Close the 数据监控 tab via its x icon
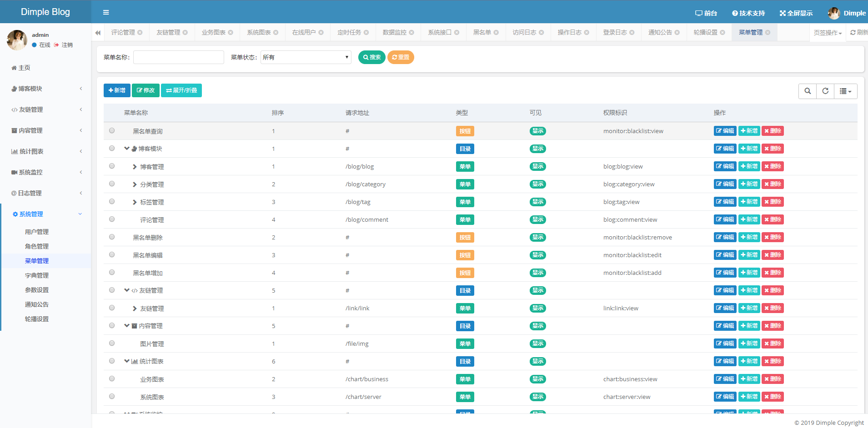This screenshot has height=428, width=868. [411, 32]
